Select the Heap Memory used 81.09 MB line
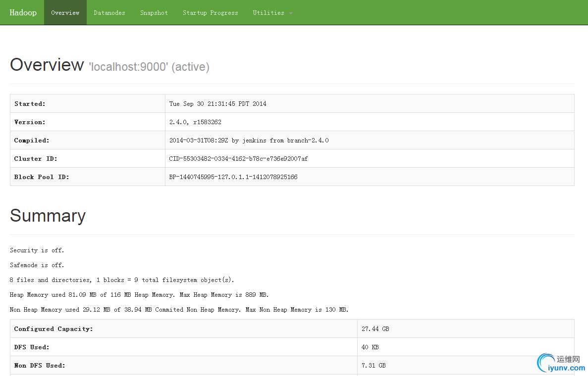 pyautogui.click(x=139, y=295)
